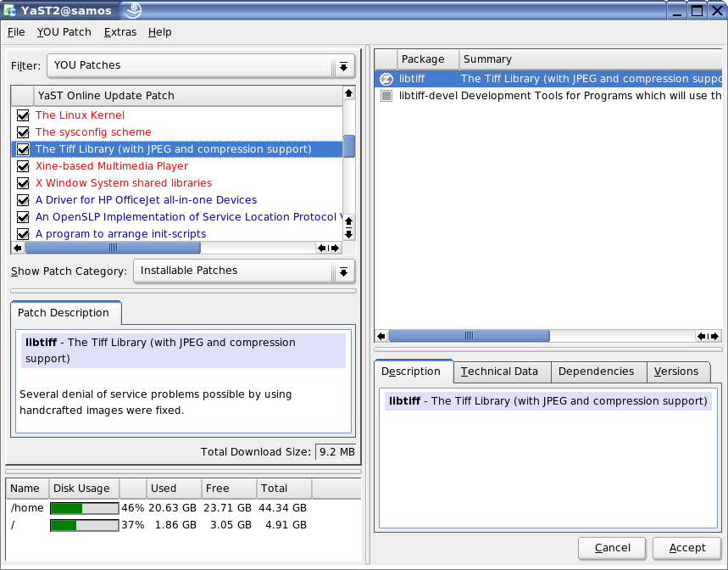728x570 pixels.
Task: Click the YaST2 window title icon
Action: (x=9, y=10)
